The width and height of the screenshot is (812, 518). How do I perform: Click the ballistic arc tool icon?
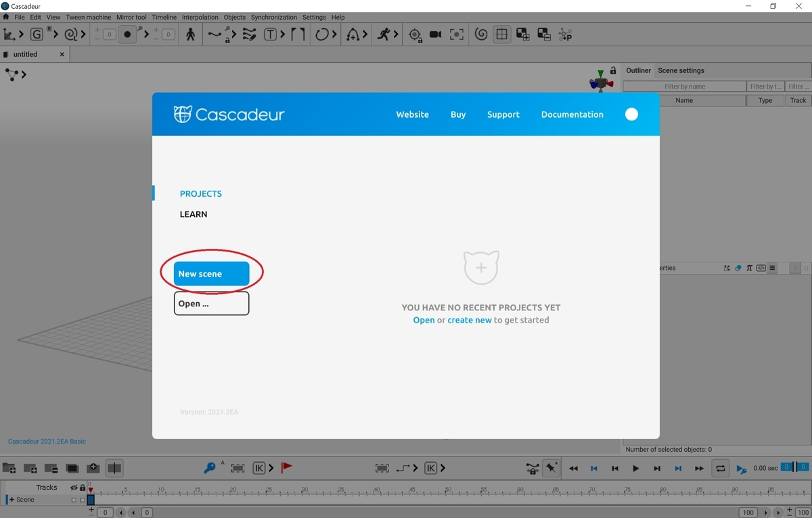click(x=353, y=34)
